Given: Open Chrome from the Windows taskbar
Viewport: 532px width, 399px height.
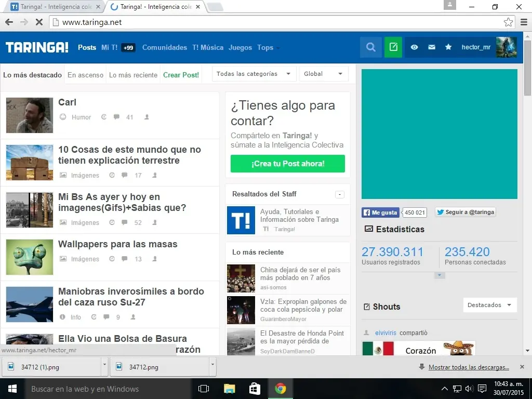Looking at the screenshot, I should pyautogui.click(x=280, y=389).
